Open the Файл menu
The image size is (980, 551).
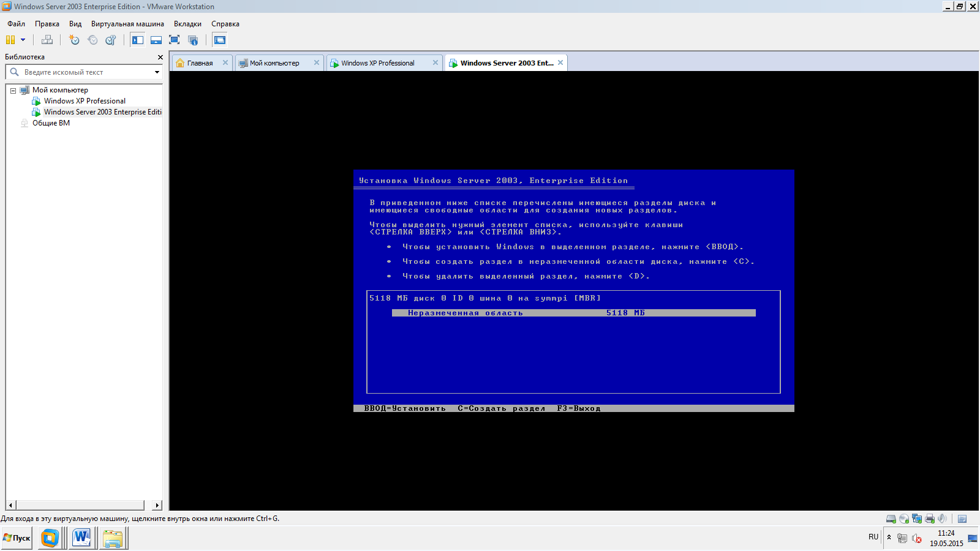click(17, 24)
